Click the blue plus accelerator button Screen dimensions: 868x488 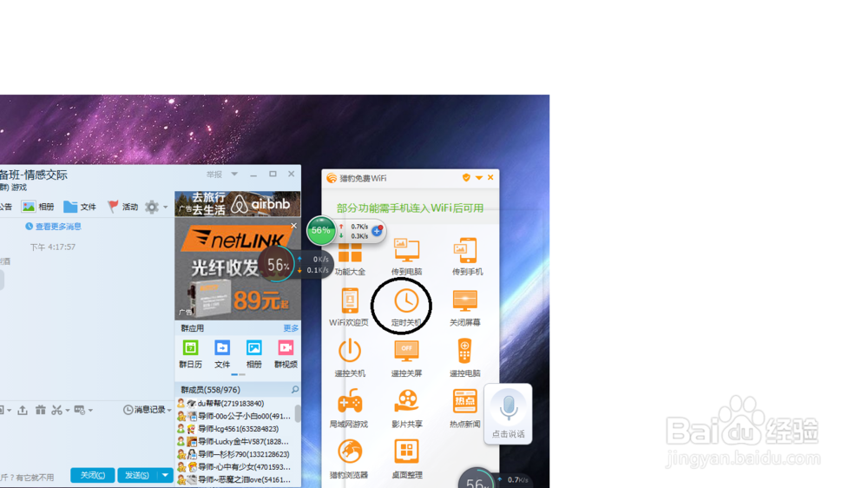tap(377, 230)
